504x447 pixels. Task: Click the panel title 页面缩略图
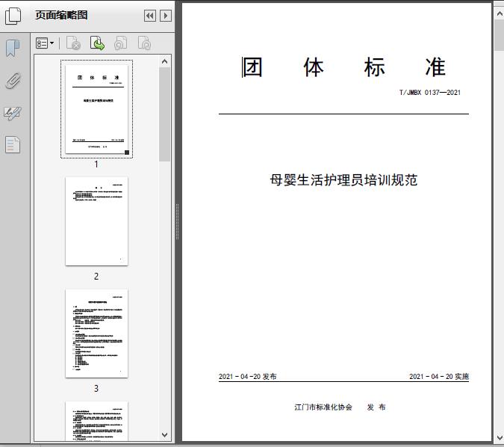(x=61, y=15)
